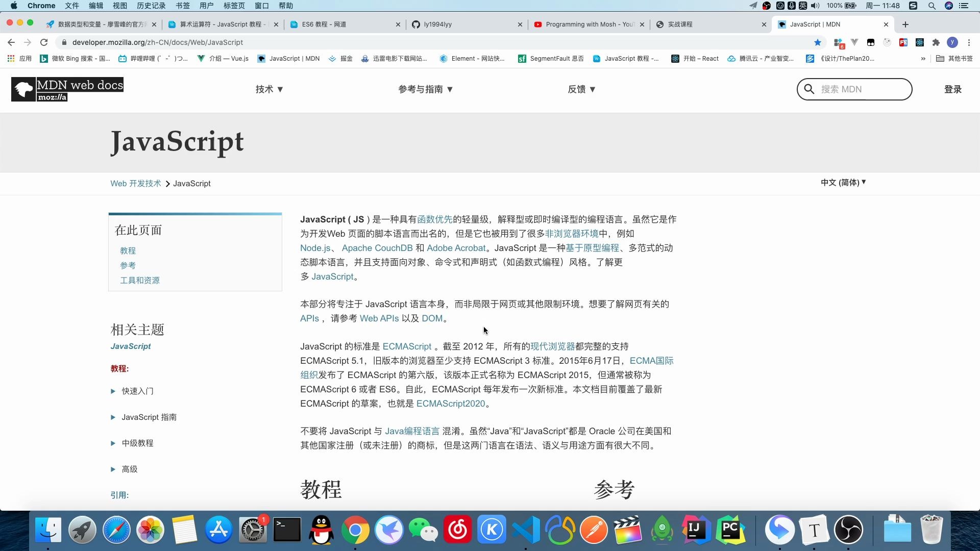
Task: Open Chrome extensions puzzle icon
Action: (936, 42)
